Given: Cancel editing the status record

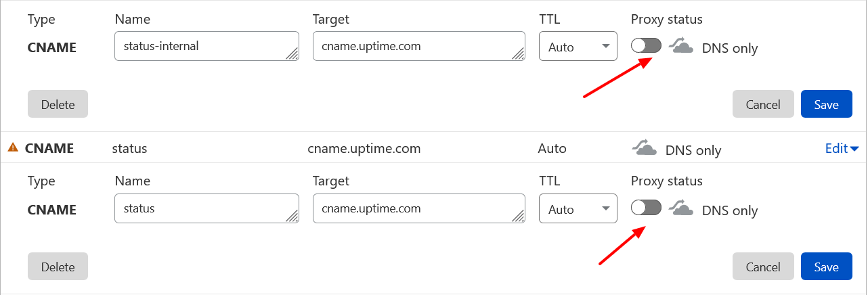Looking at the screenshot, I should [x=763, y=267].
